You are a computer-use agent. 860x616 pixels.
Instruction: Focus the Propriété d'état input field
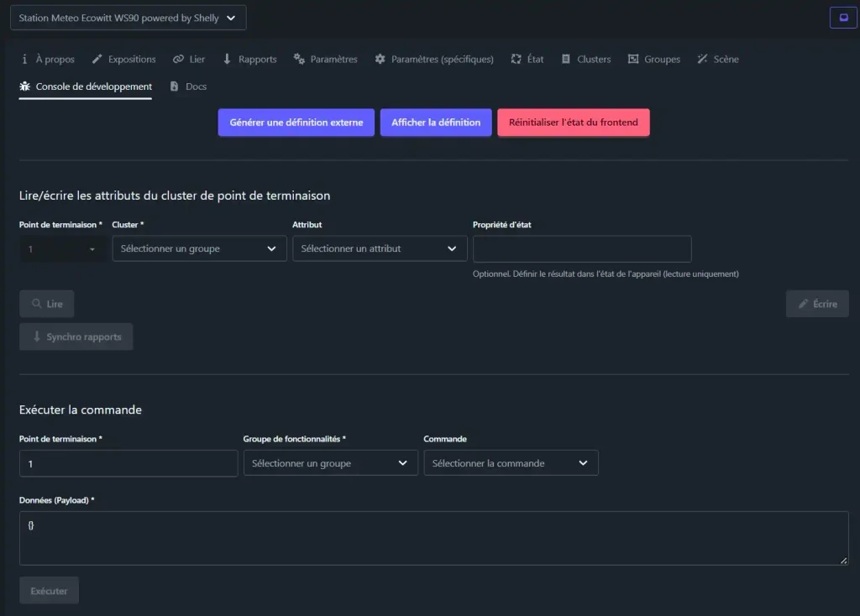pos(582,248)
